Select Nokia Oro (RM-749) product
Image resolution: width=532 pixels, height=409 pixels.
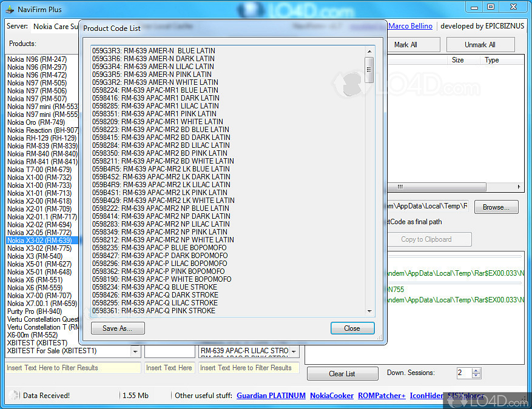36,122
